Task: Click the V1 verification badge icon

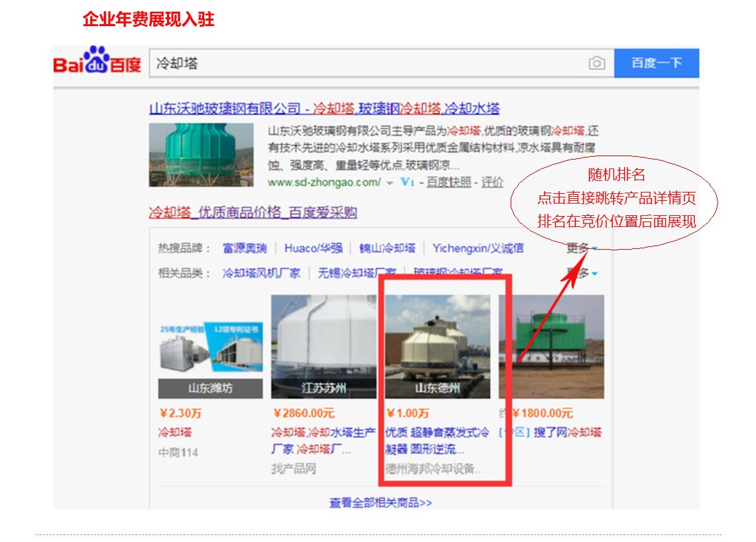Action: (x=408, y=182)
